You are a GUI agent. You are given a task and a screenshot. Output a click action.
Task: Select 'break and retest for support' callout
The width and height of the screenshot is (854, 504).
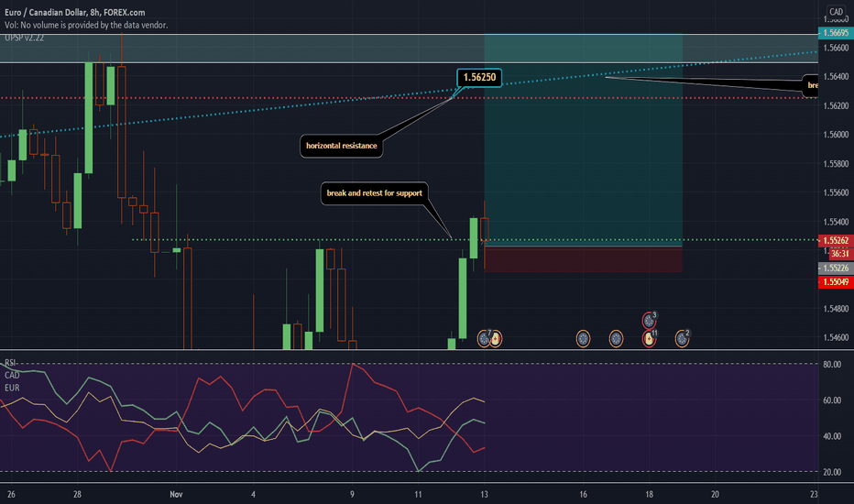[374, 193]
